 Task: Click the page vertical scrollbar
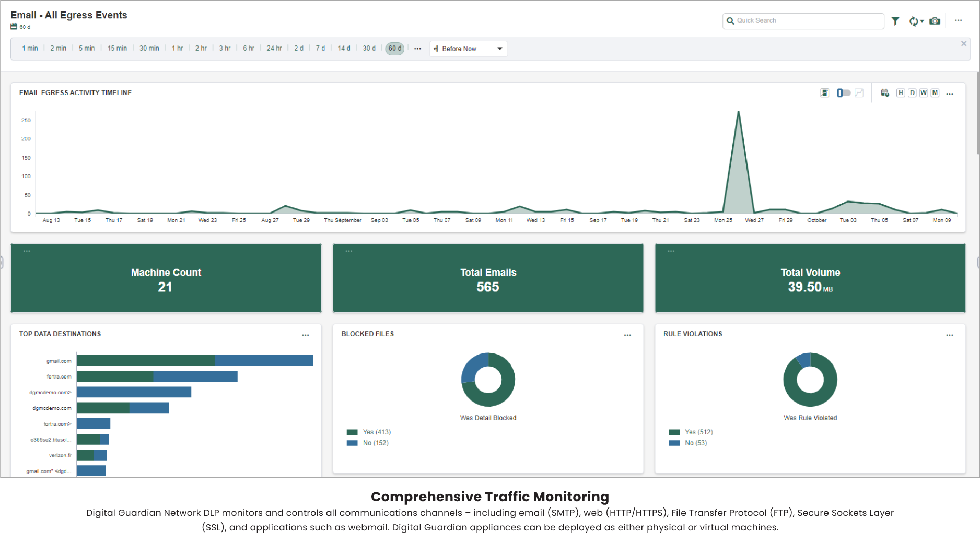978,113
